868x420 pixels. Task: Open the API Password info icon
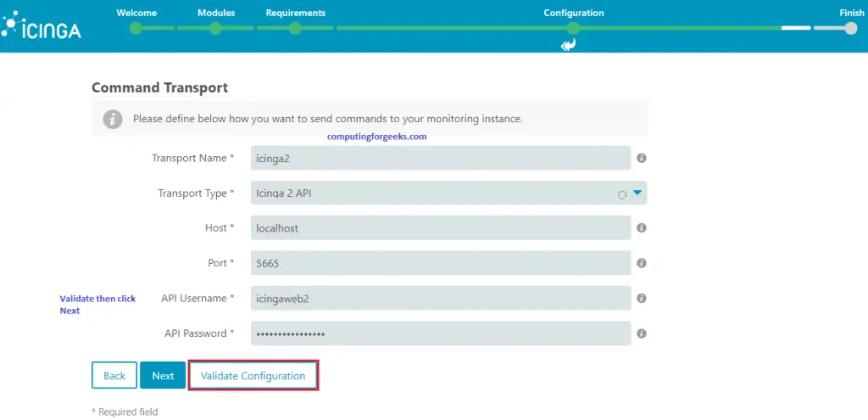point(642,333)
